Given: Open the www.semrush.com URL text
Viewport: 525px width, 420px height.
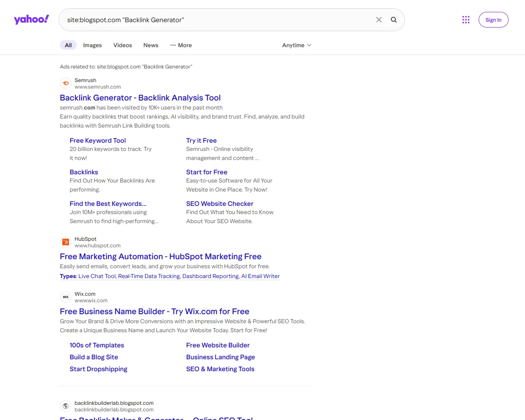Looking at the screenshot, I should click(98, 87).
